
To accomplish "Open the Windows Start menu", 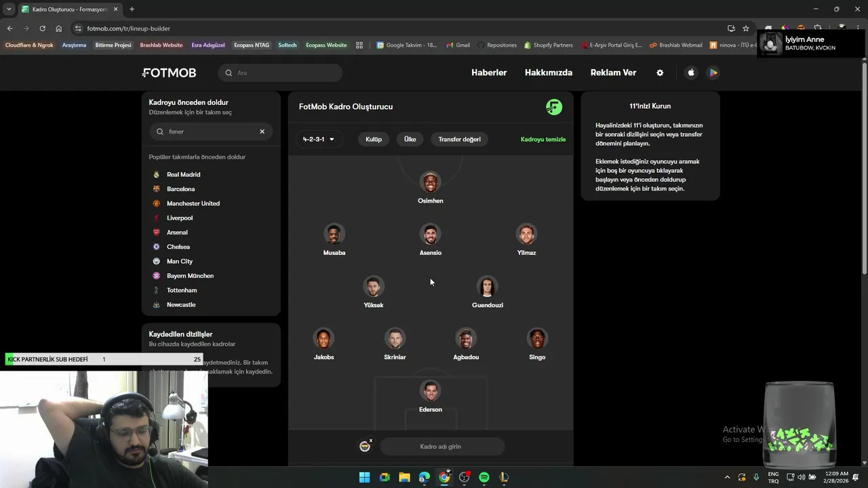I will pos(364,477).
